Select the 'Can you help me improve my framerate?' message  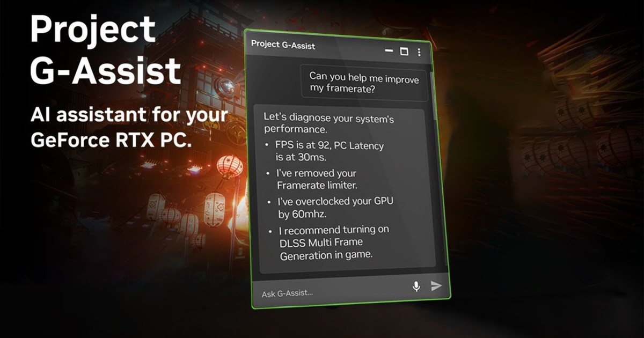pos(364,82)
